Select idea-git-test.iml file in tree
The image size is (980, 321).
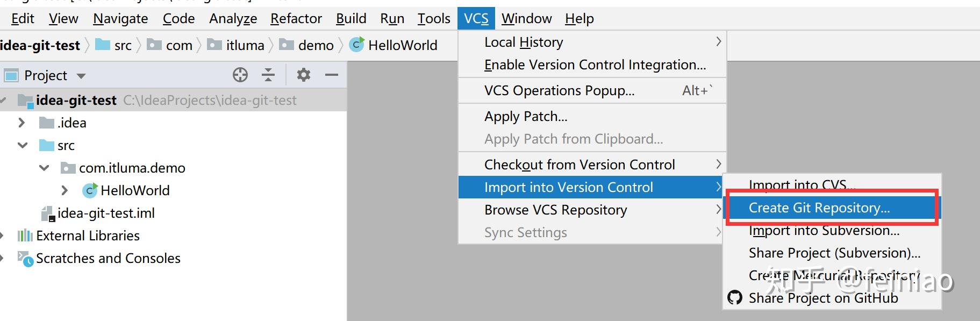(105, 213)
